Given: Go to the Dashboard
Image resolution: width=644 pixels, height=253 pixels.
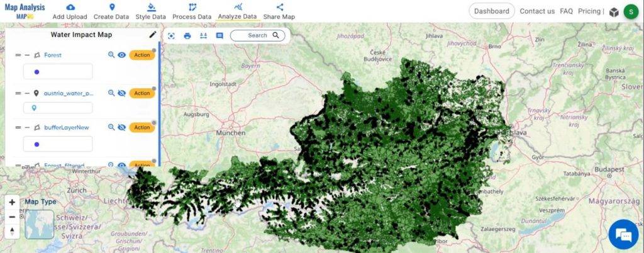Looking at the screenshot, I should [x=492, y=11].
